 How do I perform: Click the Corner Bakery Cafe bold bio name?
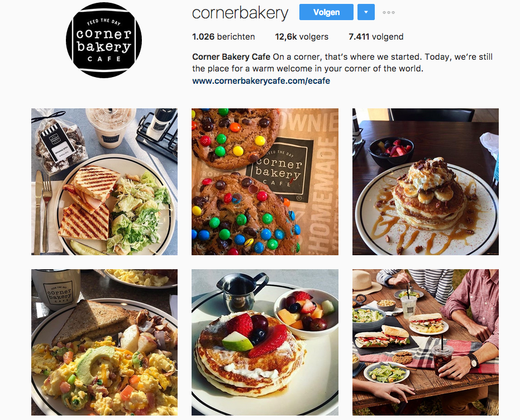click(231, 57)
